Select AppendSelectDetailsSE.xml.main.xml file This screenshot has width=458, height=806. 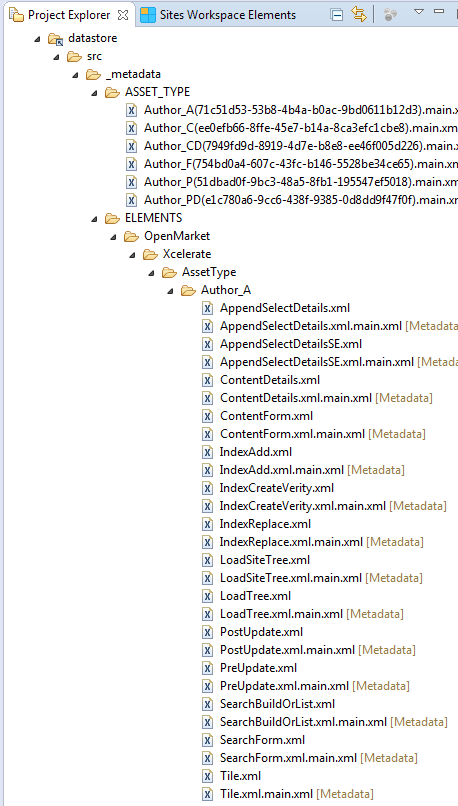(339, 362)
